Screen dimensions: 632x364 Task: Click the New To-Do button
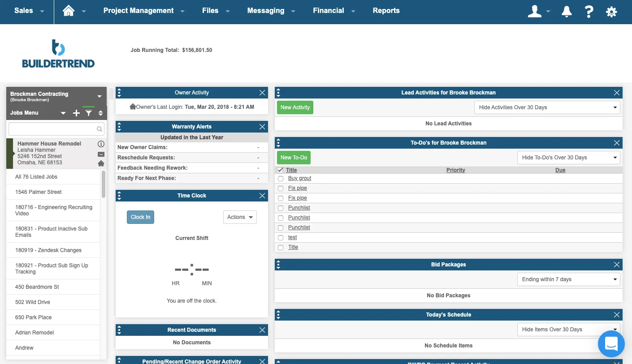coord(294,158)
